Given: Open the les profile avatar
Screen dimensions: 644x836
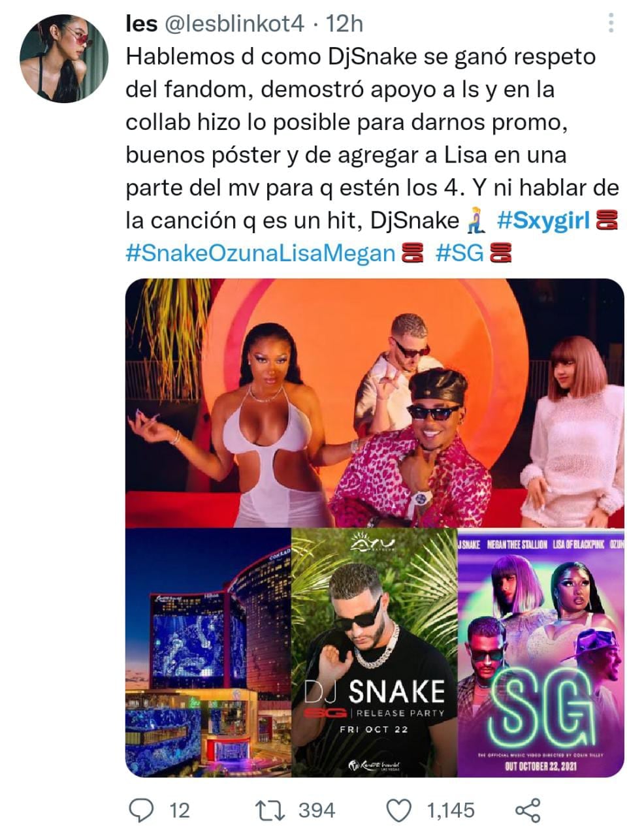Looking at the screenshot, I should (64, 58).
